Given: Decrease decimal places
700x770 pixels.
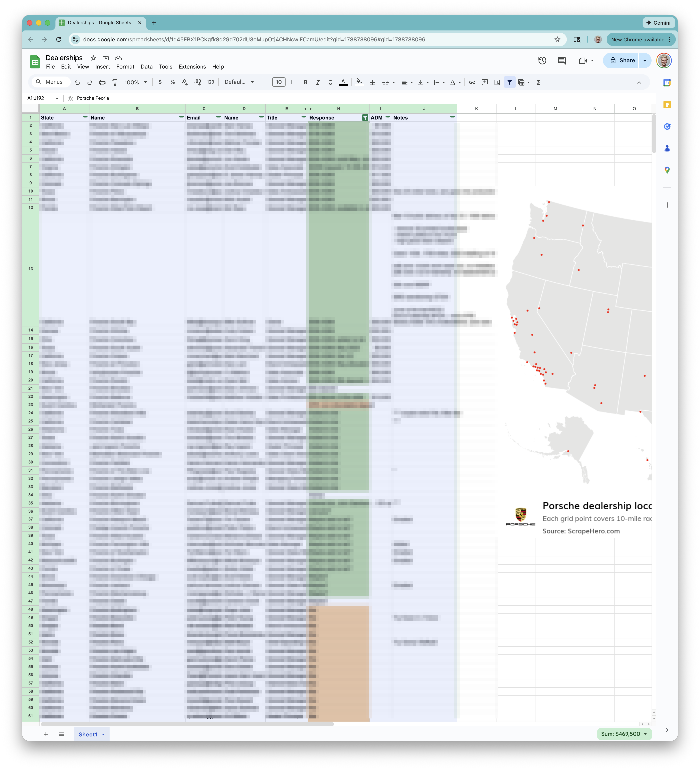Looking at the screenshot, I should 185,82.
